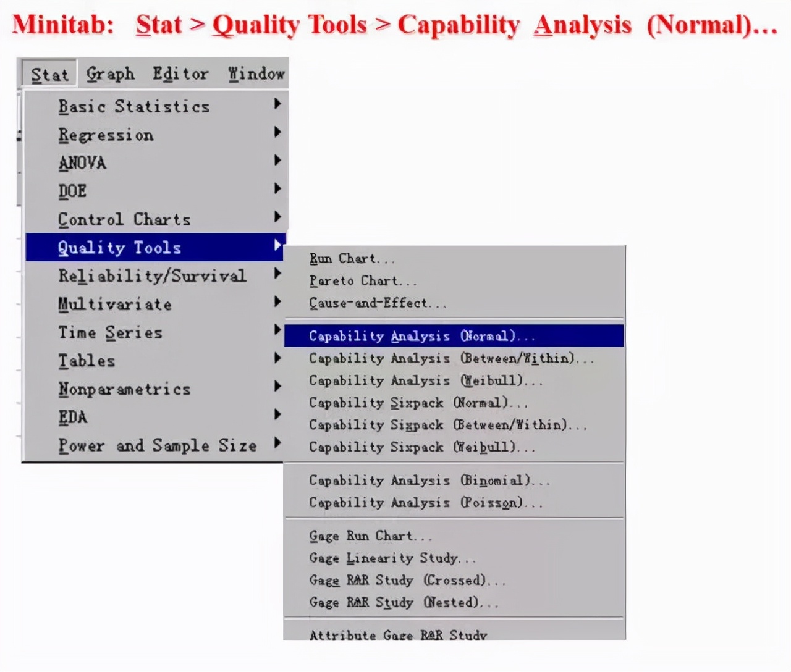Select Attribute Gage R&R Study
The height and width of the screenshot is (672, 791).
[454, 632]
